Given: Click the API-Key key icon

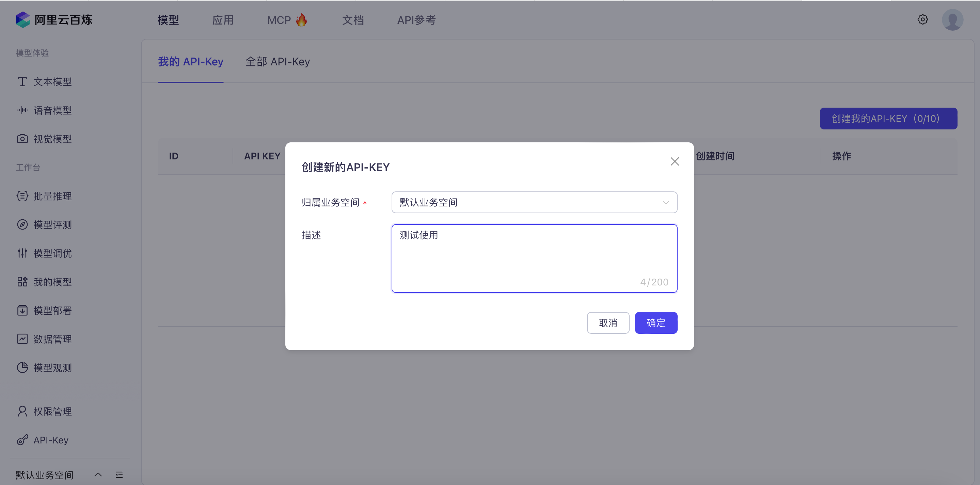Looking at the screenshot, I should (22, 440).
